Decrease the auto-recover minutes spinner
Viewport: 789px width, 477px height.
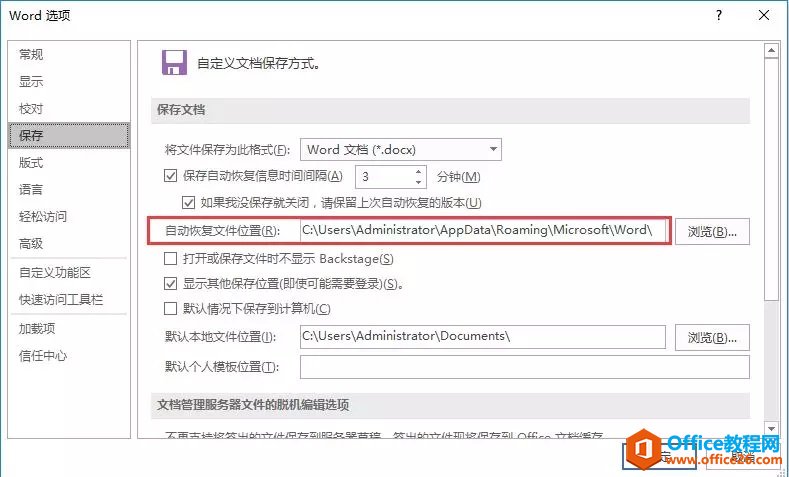click(419, 182)
